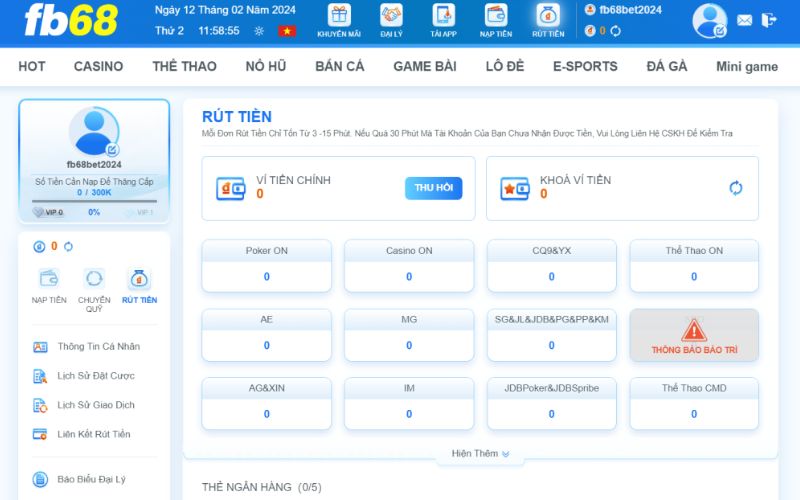Open the Vietnam flag language selector
The height and width of the screenshot is (500, 800).
click(287, 31)
